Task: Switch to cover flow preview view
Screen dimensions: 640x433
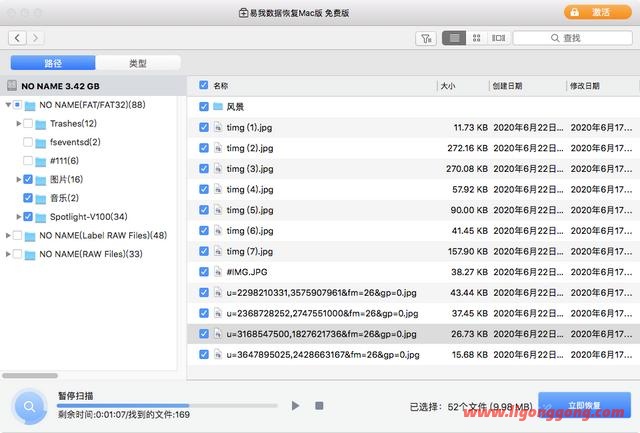Action: pos(498,38)
